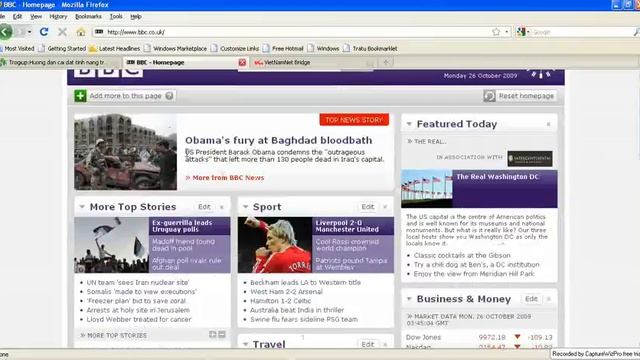
Task: Open a new tab with plus button
Action: [x=386, y=62]
